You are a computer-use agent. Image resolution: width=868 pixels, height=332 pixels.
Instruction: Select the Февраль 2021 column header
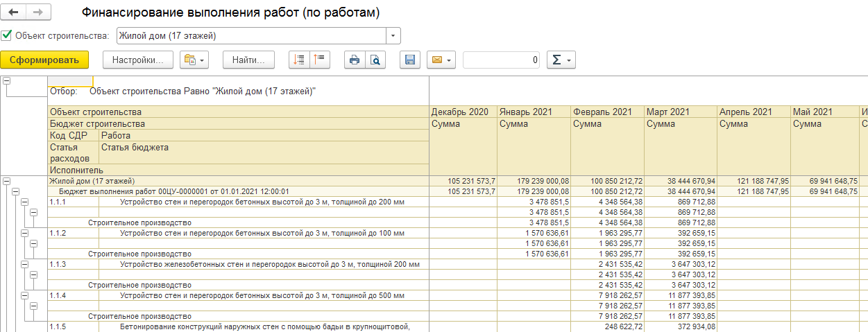pos(607,112)
